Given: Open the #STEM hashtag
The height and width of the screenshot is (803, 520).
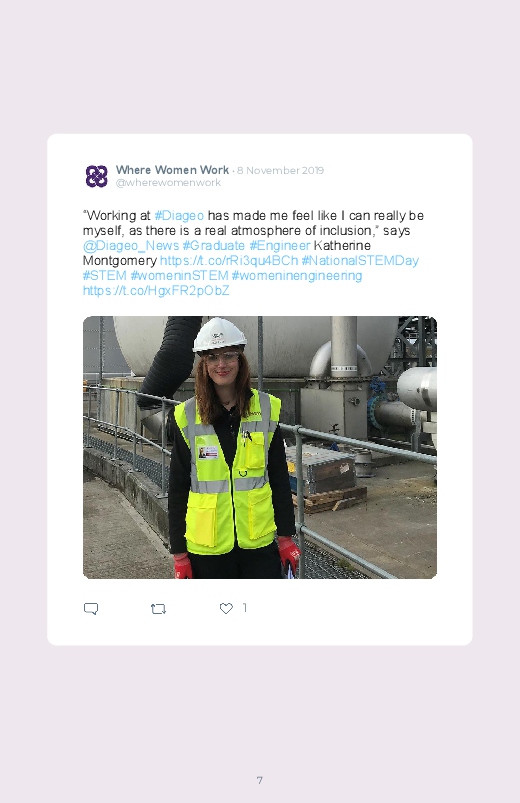Looking at the screenshot, I should [x=105, y=276].
